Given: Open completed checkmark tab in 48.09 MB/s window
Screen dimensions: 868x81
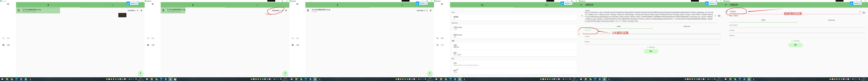Looking at the screenshot, I should coord(257,5).
